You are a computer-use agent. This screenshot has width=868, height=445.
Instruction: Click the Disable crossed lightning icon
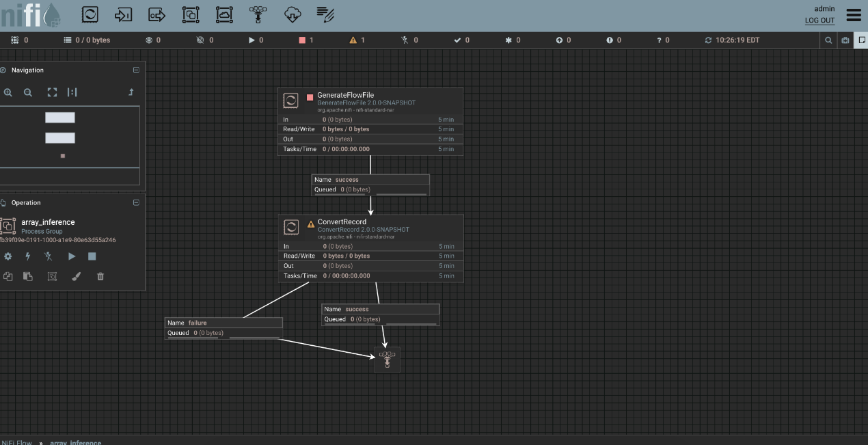(x=49, y=256)
